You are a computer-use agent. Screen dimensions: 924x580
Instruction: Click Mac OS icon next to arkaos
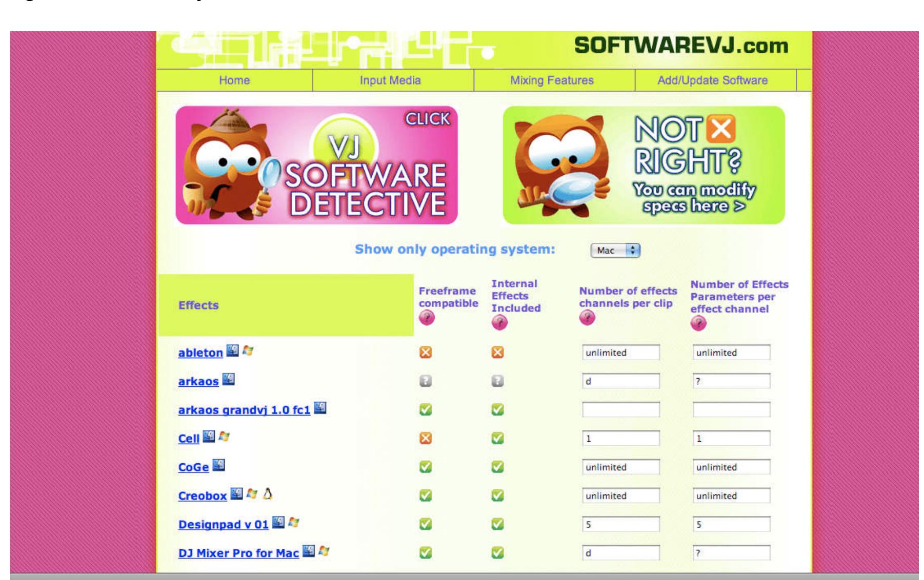click(229, 379)
